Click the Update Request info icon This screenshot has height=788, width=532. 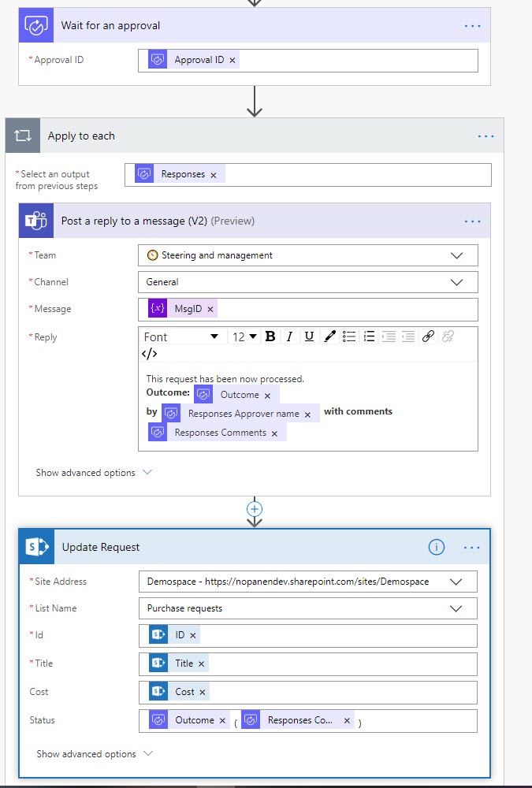tap(436, 548)
